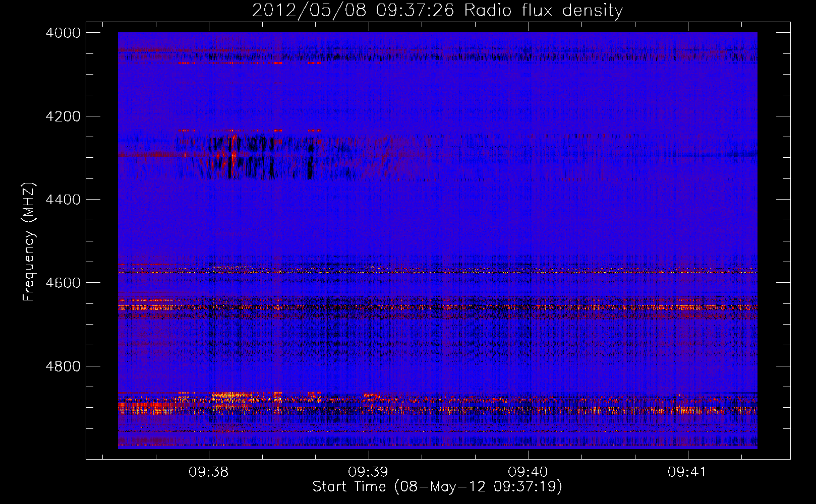Click the 09:41 time tick label
816x504 pixels.
(688, 472)
